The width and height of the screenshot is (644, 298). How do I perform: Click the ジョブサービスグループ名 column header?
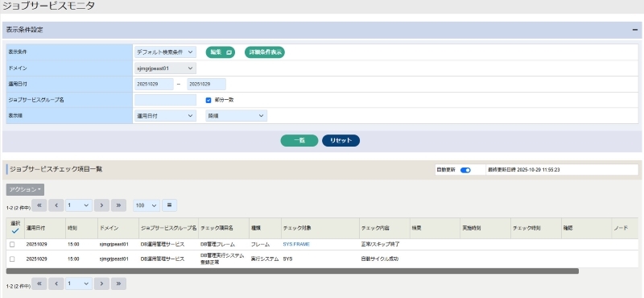[x=168, y=228]
